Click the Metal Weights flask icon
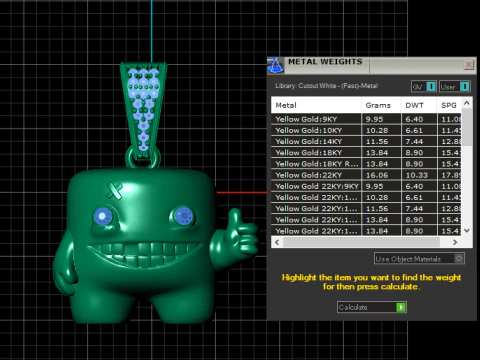 [275, 65]
